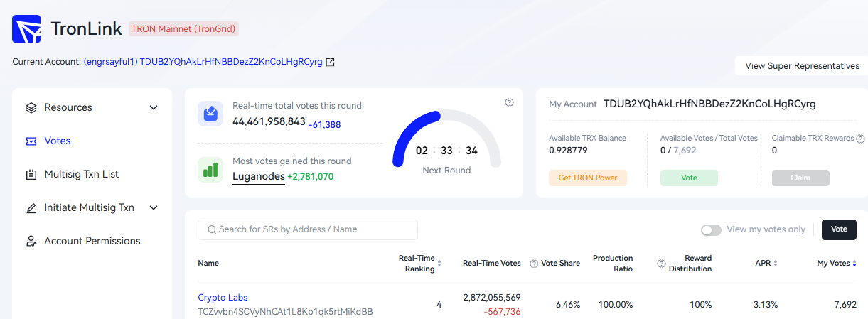This screenshot has height=319, width=868.
Task: Open the Crypto Labs SR link
Action: [x=223, y=298]
